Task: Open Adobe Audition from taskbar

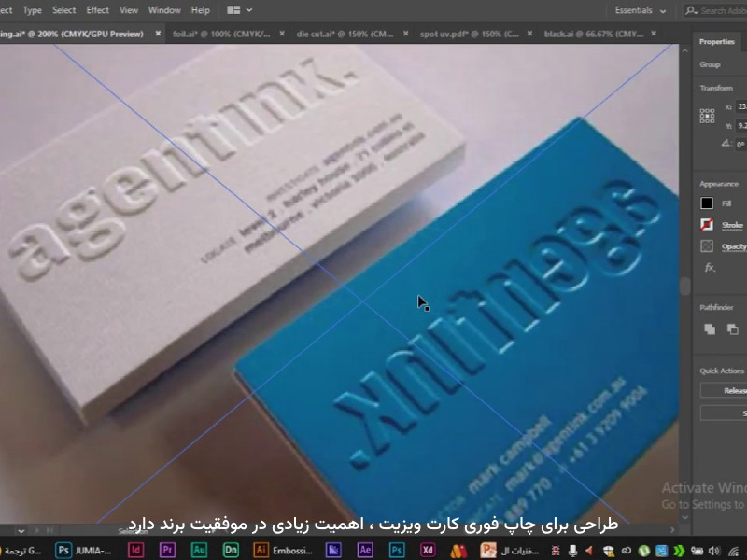Action: point(199,551)
